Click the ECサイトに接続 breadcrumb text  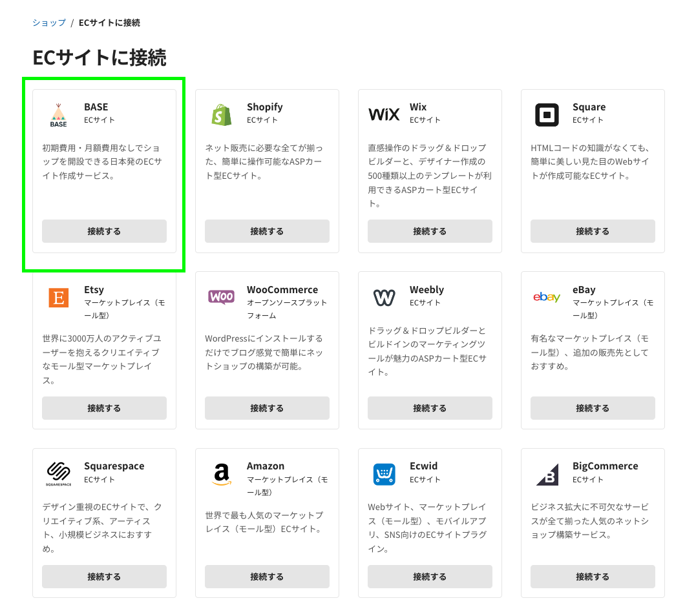(109, 23)
